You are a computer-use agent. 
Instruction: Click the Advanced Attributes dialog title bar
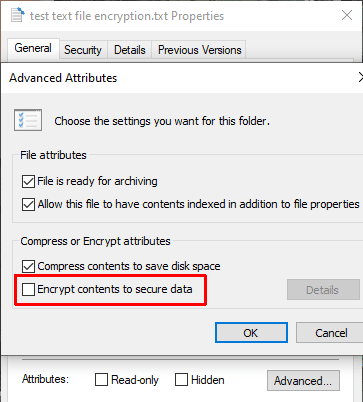click(182, 78)
